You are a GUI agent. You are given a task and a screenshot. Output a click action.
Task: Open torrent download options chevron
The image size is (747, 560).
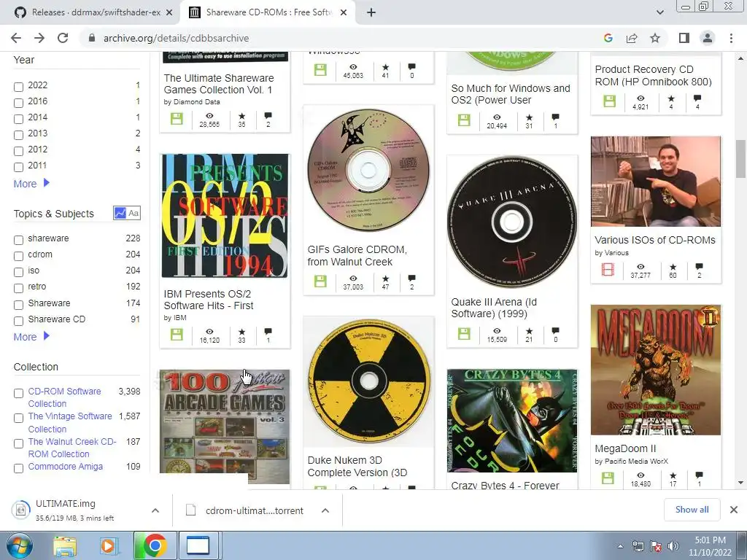point(325,510)
